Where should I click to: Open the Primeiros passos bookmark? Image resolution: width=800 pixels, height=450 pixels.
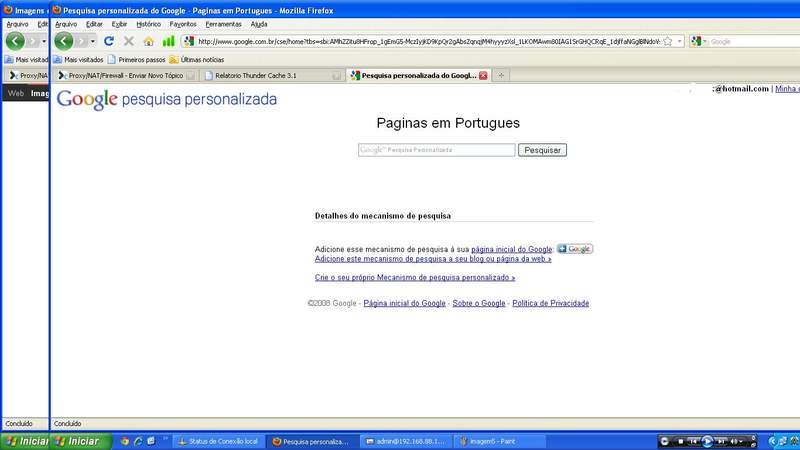136,60
